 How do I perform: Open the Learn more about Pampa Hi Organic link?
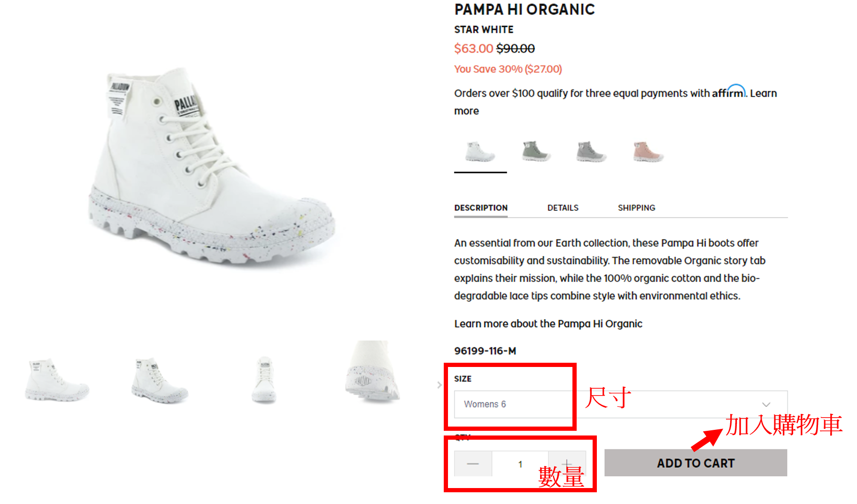548,324
